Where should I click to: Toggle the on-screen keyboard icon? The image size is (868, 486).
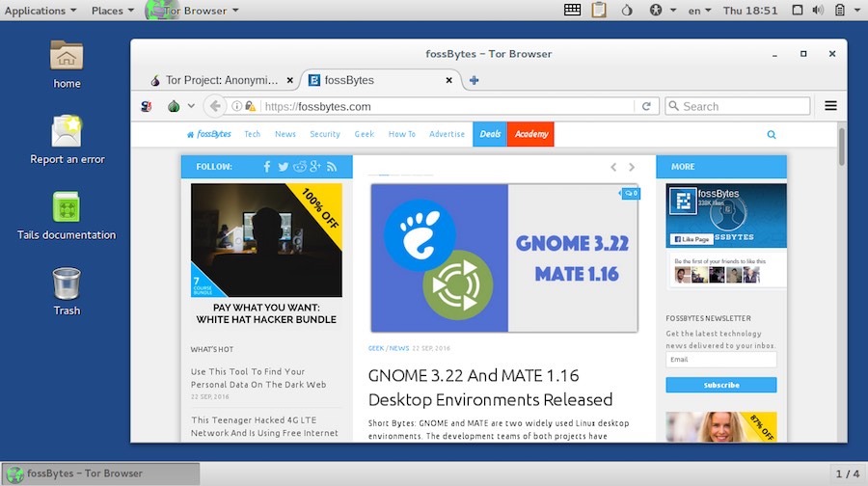(572, 10)
